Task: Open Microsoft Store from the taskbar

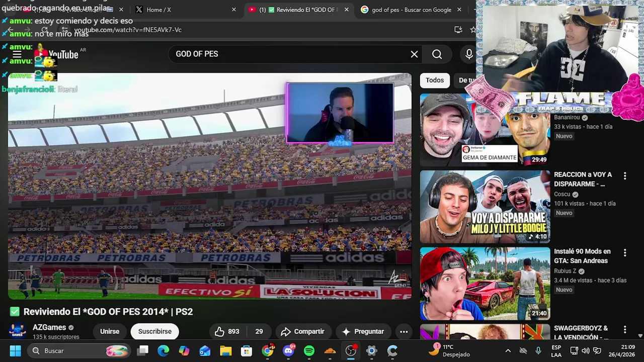Action: 246,350
